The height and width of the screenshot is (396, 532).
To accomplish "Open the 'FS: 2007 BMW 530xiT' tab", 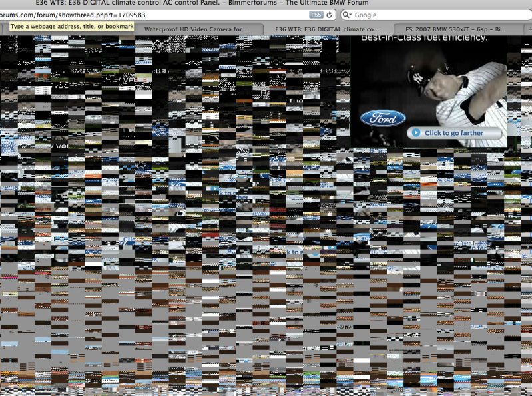I will pos(459,29).
